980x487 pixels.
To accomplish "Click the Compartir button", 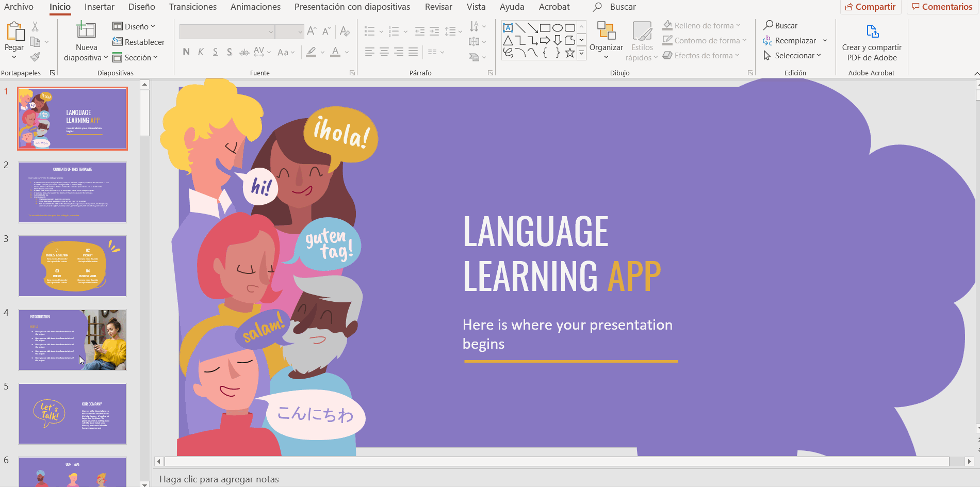I will (871, 7).
